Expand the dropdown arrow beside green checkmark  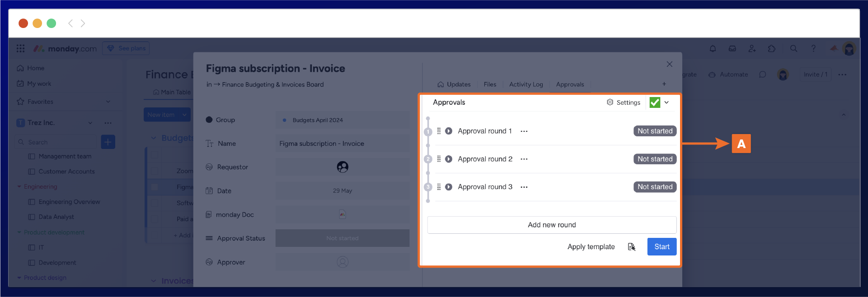(666, 102)
